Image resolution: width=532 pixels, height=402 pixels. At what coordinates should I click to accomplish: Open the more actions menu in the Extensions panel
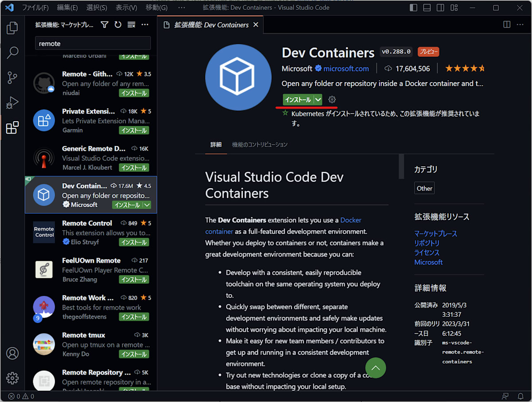[145, 25]
